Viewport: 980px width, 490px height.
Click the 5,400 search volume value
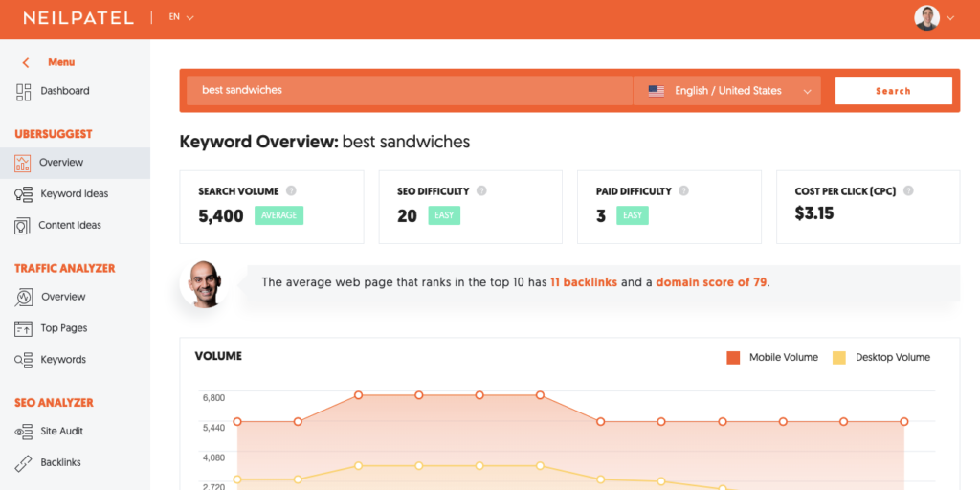(221, 216)
